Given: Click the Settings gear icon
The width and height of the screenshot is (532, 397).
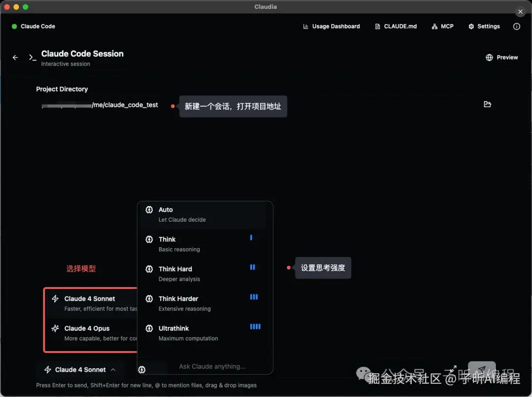Looking at the screenshot, I should click(x=471, y=26).
